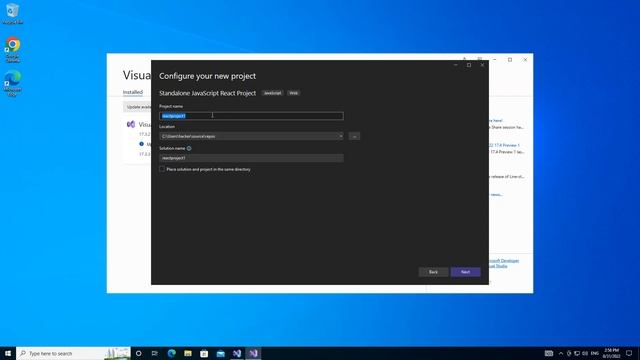Switch to active Visual Studio taskbar icon

click(x=253, y=353)
